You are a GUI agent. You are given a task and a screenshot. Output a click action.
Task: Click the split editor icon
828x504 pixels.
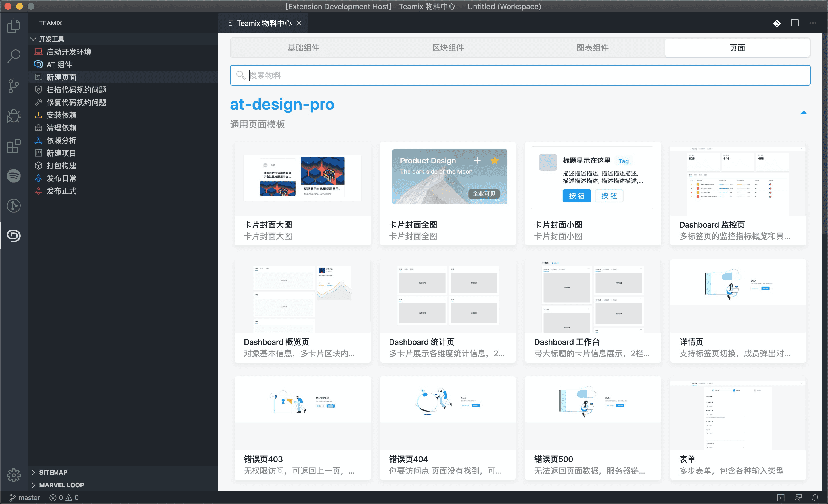[x=795, y=23]
